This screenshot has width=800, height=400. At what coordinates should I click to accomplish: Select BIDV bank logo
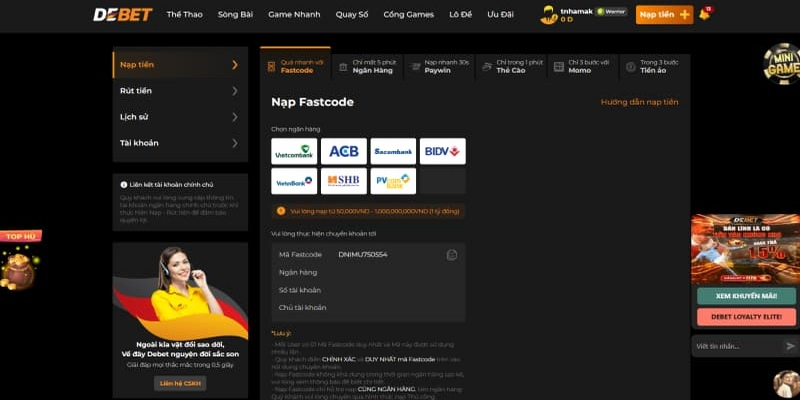(442, 151)
